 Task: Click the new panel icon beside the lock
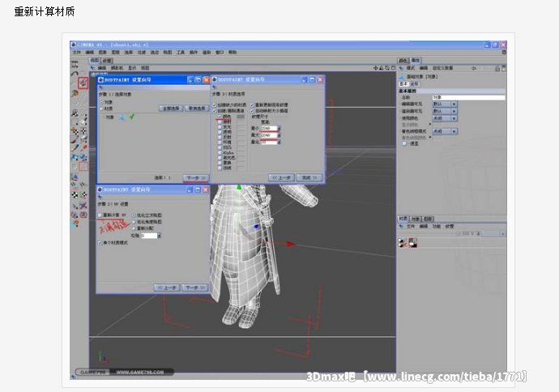tap(504, 68)
